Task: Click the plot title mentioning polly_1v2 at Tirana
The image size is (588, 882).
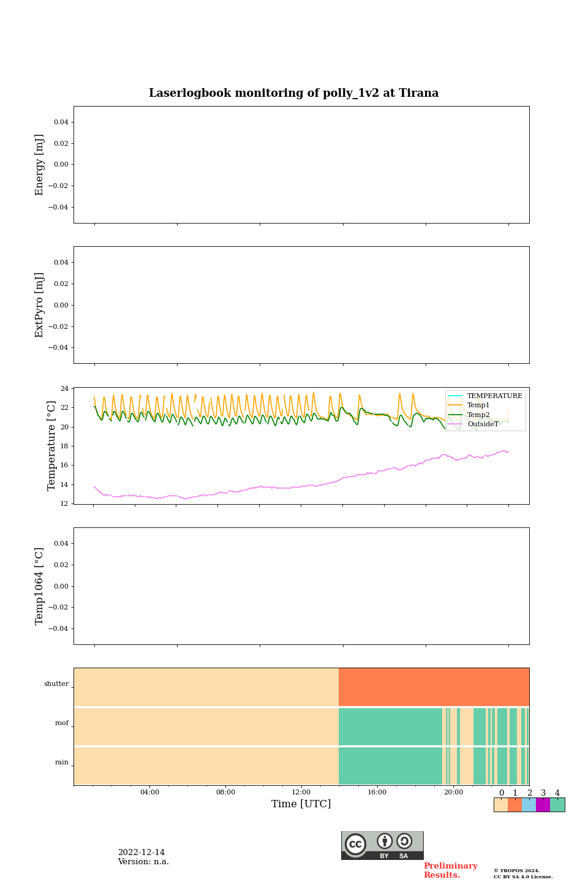Action: point(294,93)
